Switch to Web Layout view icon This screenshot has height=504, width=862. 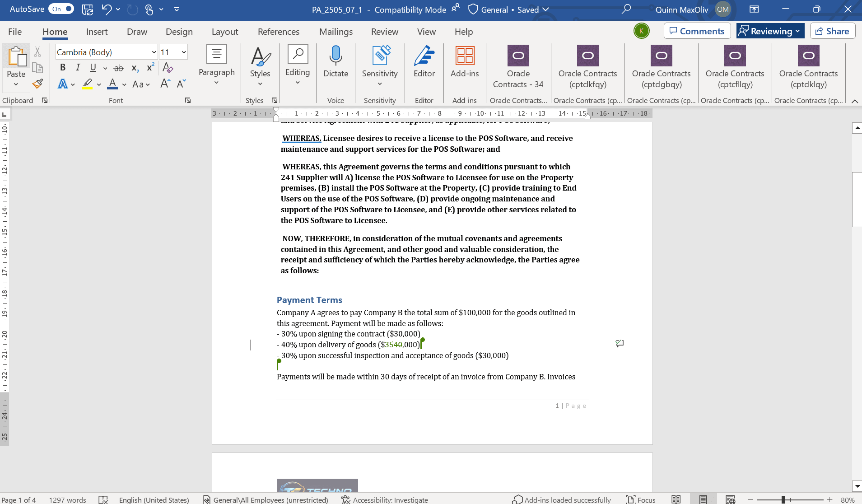(730, 499)
